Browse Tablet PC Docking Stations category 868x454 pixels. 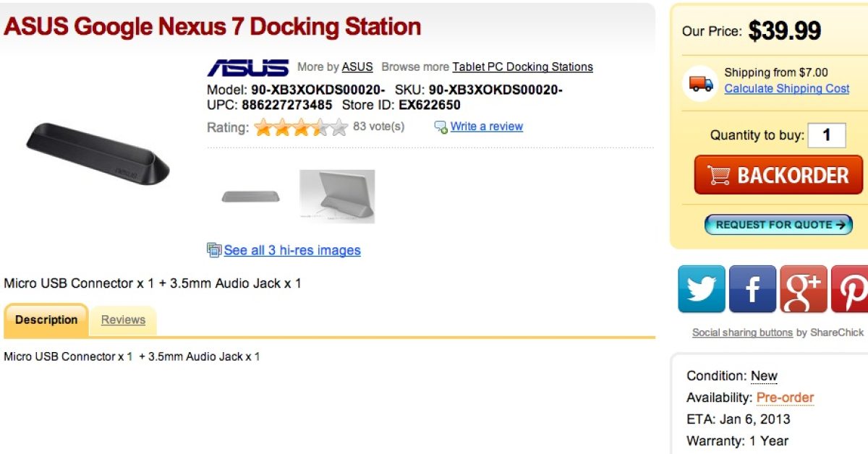[x=522, y=67]
